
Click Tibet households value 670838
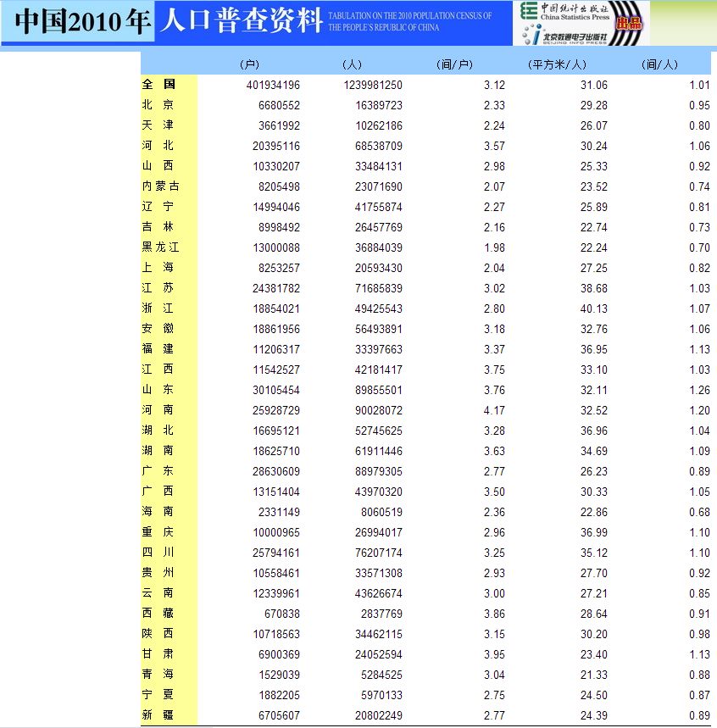(x=282, y=614)
